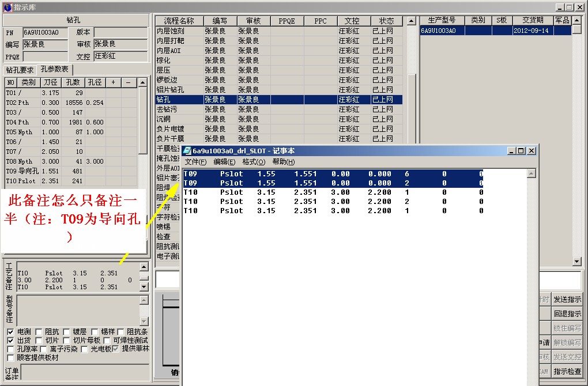The height and width of the screenshot is (386, 588).
Task: Click the Notepad icon in 6a9u1003a0_drl_SLOT title bar
Action: pos(186,150)
